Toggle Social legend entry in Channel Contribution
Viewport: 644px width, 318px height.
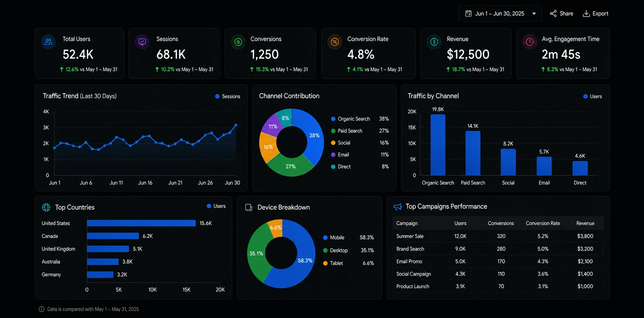tap(360, 143)
